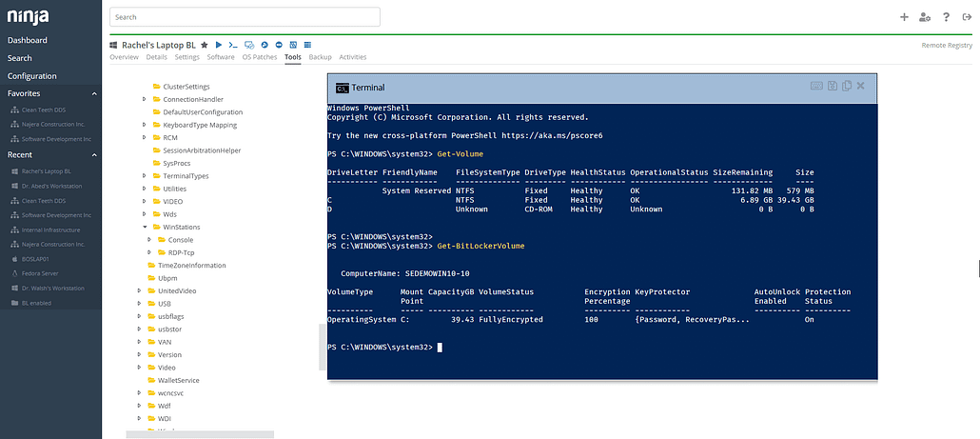This screenshot has height=439, width=980.
Task: Click the FullyEncrypted volume status value
Action: tap(511, 320)
